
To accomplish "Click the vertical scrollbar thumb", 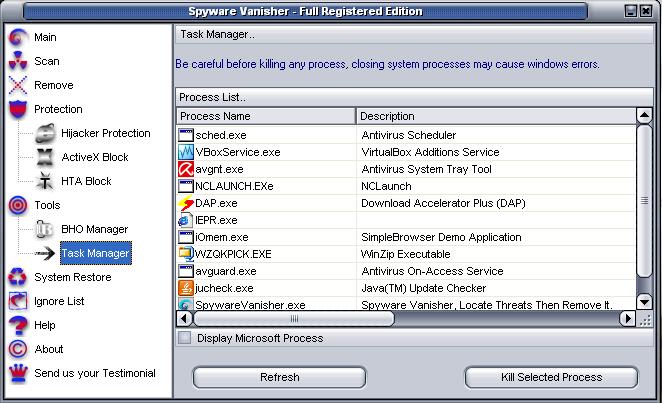I will click(x=644, y=201).
